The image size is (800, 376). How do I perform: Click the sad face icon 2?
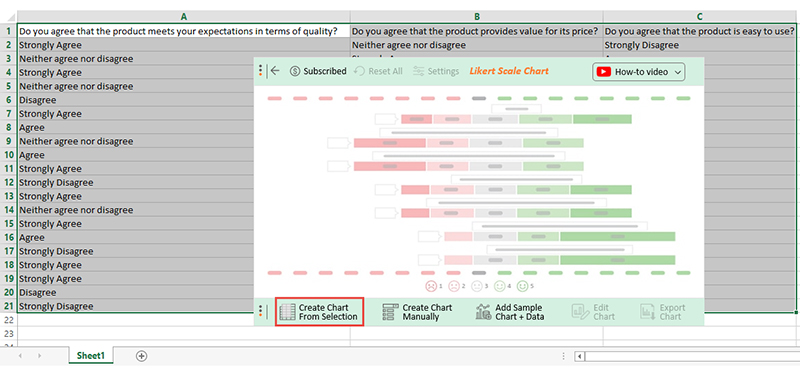pos(454,286)
